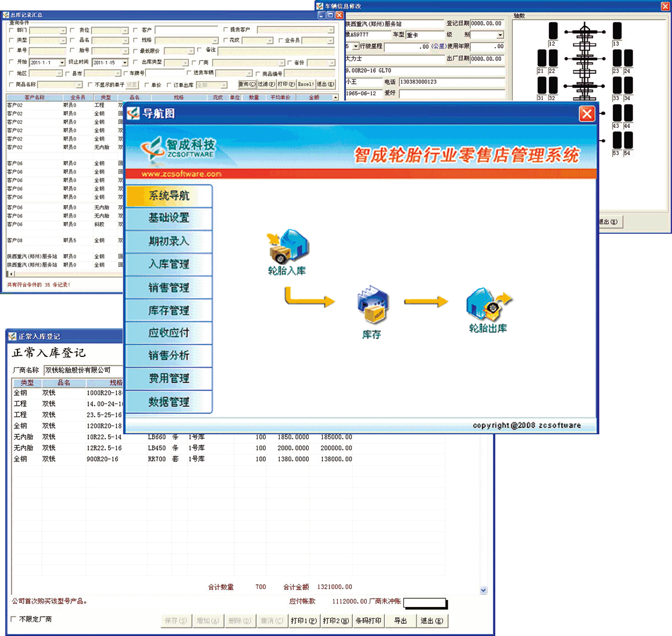Open 销售分析 in the sidebar
This screenshot has height=636, width=672.
point(169,356)
